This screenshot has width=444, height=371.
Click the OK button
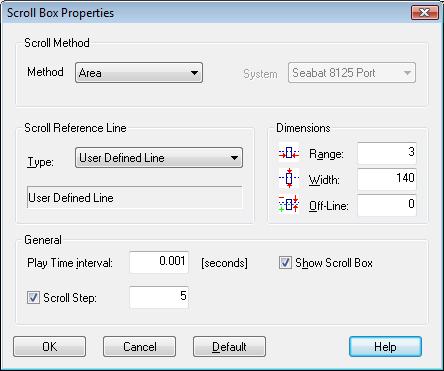49,347
